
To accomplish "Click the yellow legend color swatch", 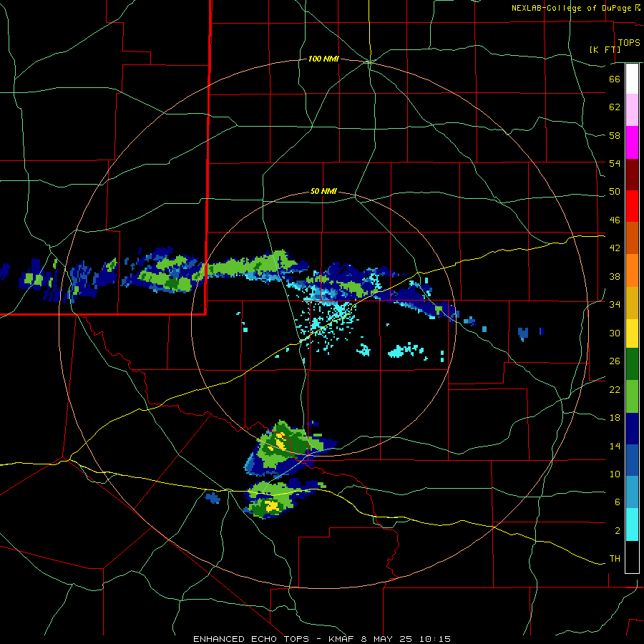I will pos(632,333).
